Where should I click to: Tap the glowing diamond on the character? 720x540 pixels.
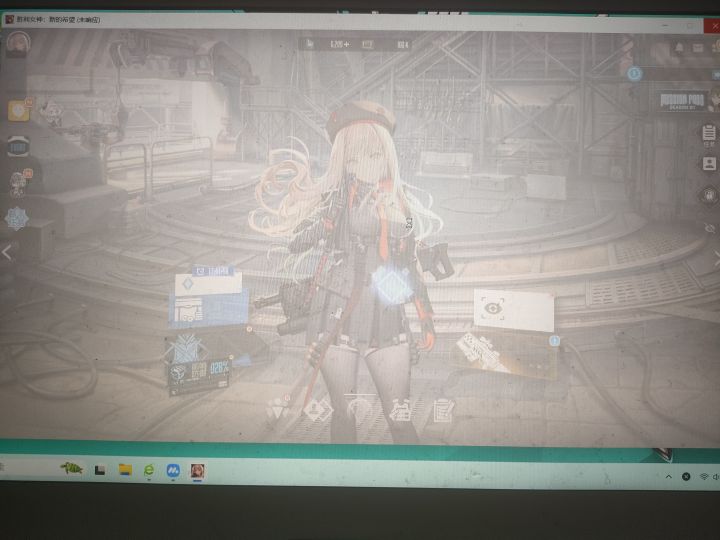coord(390,283)
